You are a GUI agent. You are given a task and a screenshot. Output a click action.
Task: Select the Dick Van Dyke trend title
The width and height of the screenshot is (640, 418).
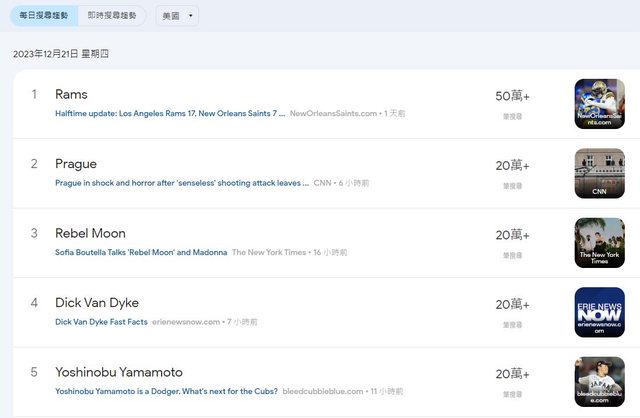coord(97,303)
